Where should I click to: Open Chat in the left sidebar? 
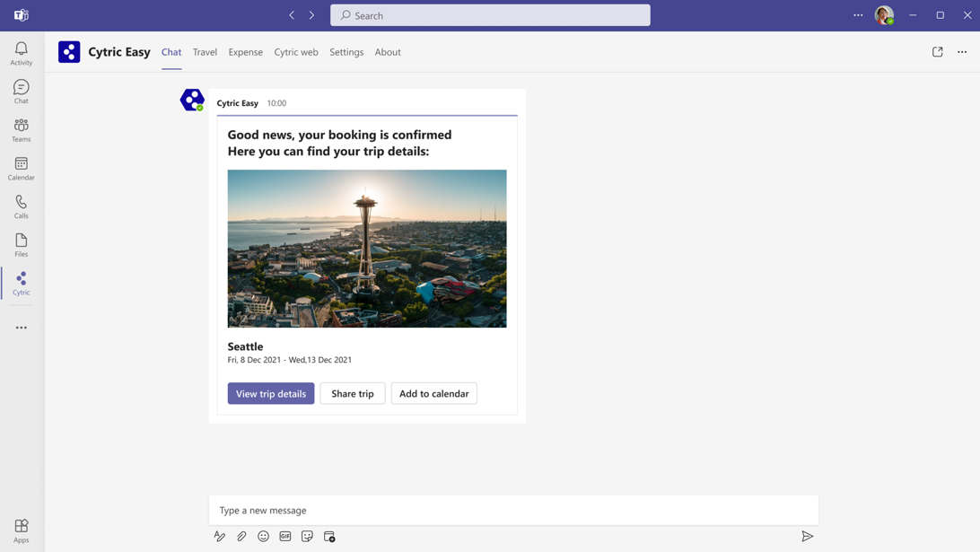pos(22,92)
